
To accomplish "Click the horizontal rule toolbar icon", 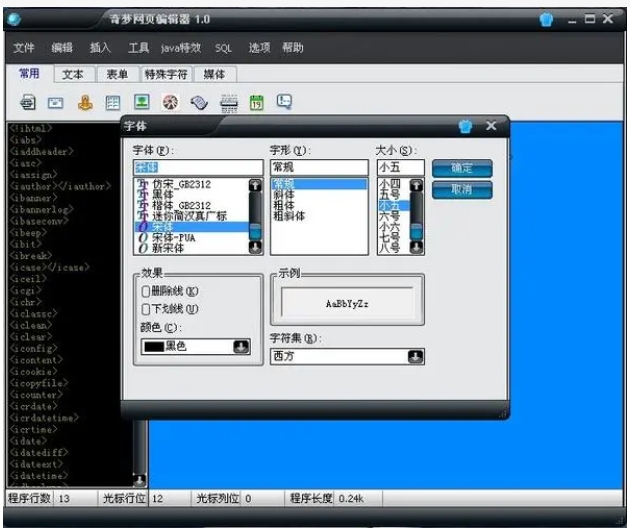I will [229, 104].
